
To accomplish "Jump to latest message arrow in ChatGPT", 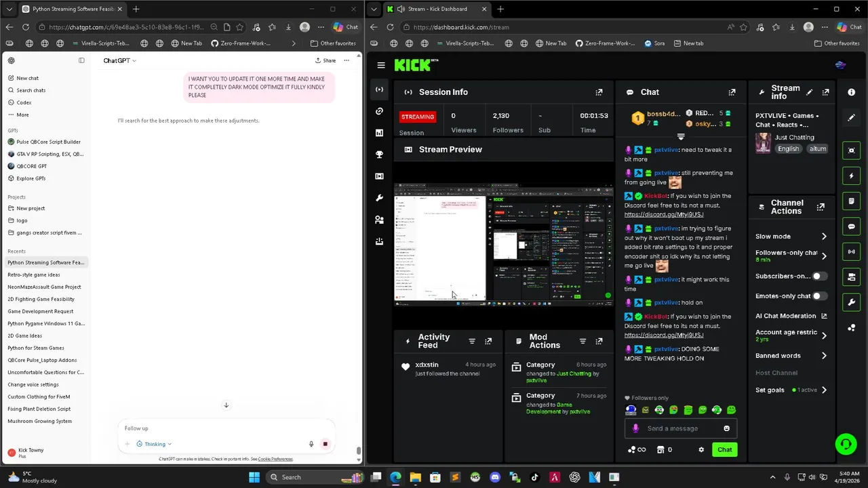I will (x=226, y=405).
